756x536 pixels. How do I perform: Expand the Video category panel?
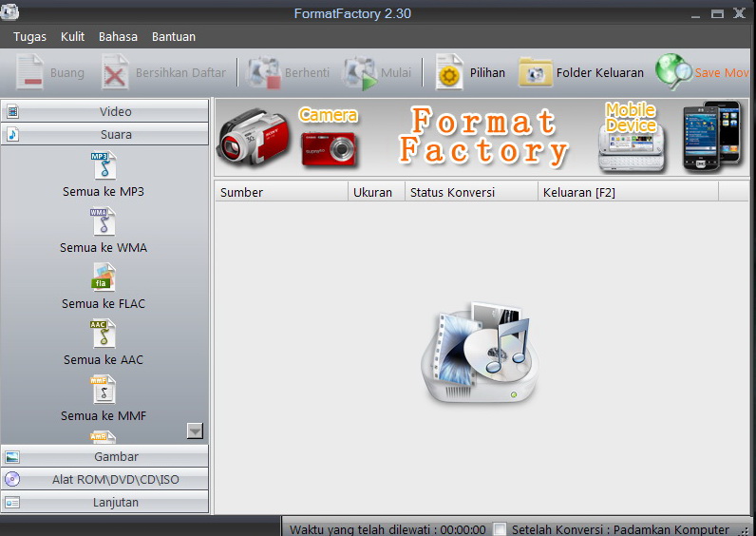(104, 111)
